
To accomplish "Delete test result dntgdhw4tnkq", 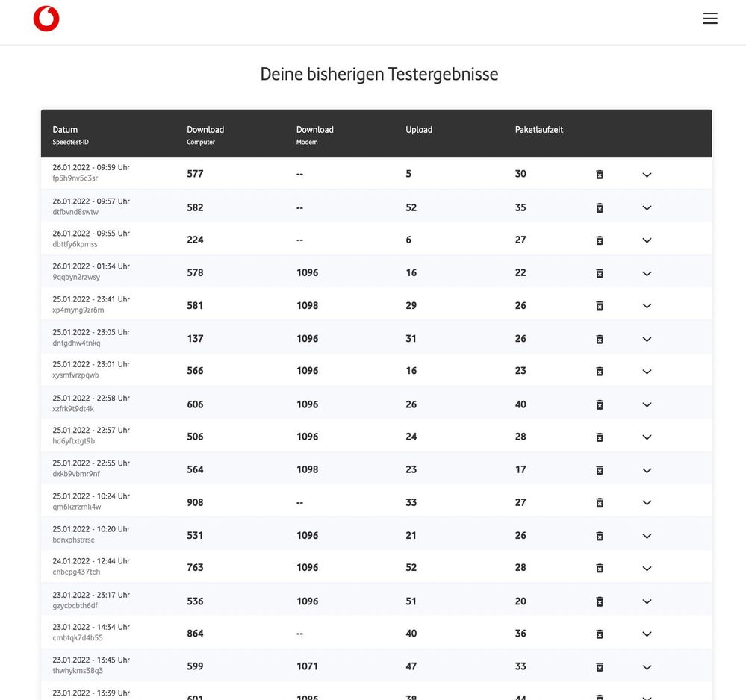I will pyautogui.click(x=600, y=339).
